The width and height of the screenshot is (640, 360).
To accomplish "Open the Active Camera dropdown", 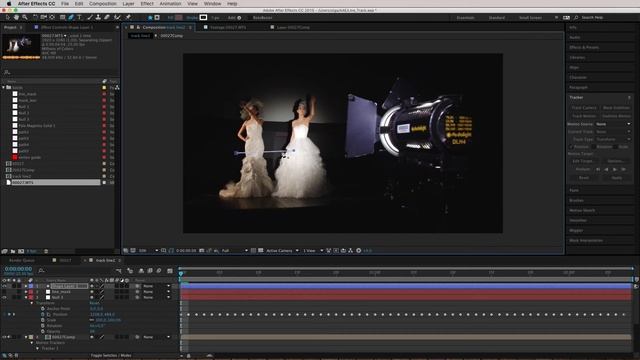I will pyautogui.click(x=282, y=251).
